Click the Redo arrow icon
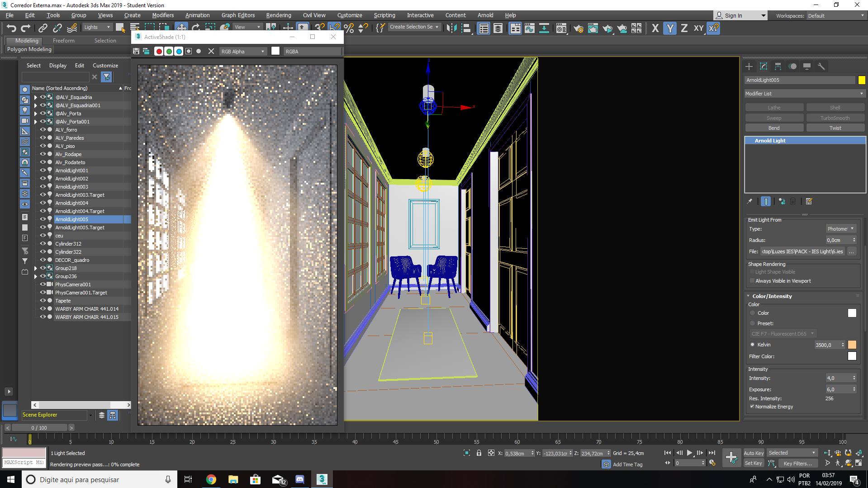This screenshot has width=868, height=488. point(25,28)
